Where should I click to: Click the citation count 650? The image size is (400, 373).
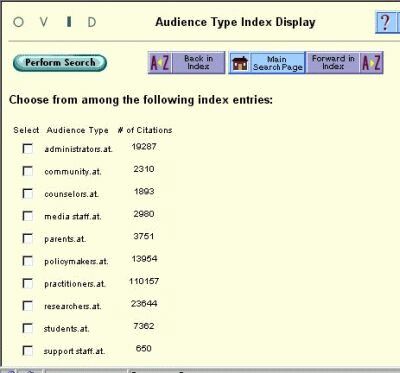[x=144, y=348]
